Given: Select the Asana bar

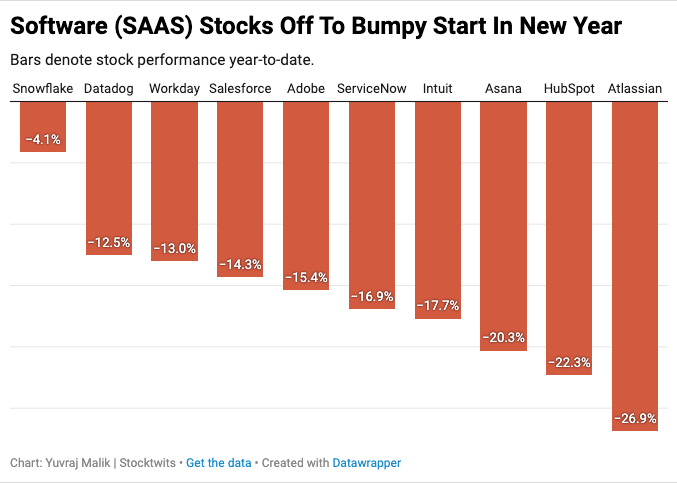Looking at the screenshot, I should click(x=503, y=220).
